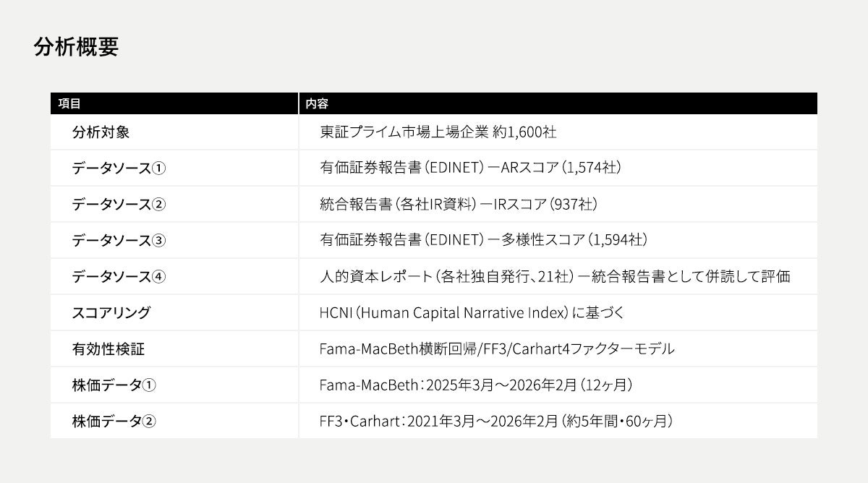Select the データソース③ row label
Image resolution: width=868 pixels, height=483 pixels.
click(119, 241)
